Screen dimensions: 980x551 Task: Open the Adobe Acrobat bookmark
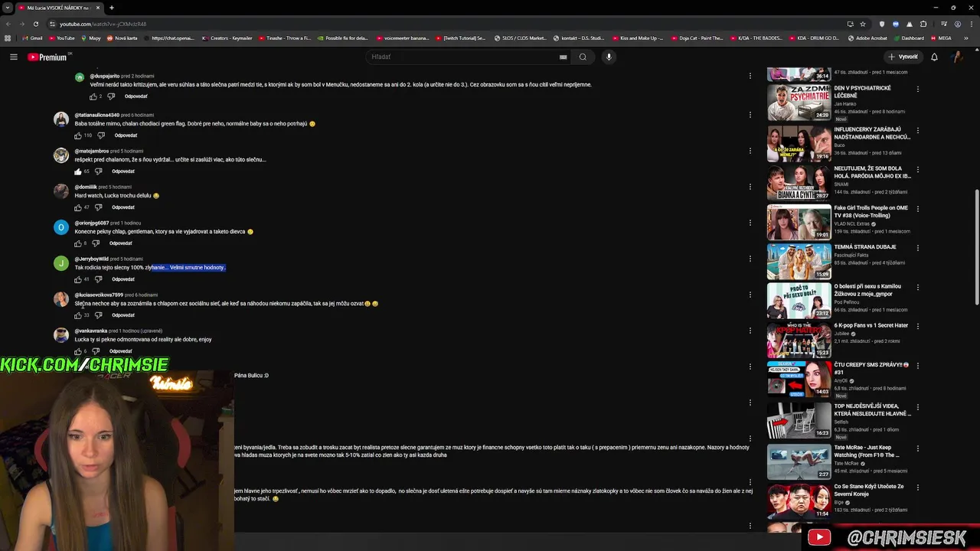tap(867, 38)
